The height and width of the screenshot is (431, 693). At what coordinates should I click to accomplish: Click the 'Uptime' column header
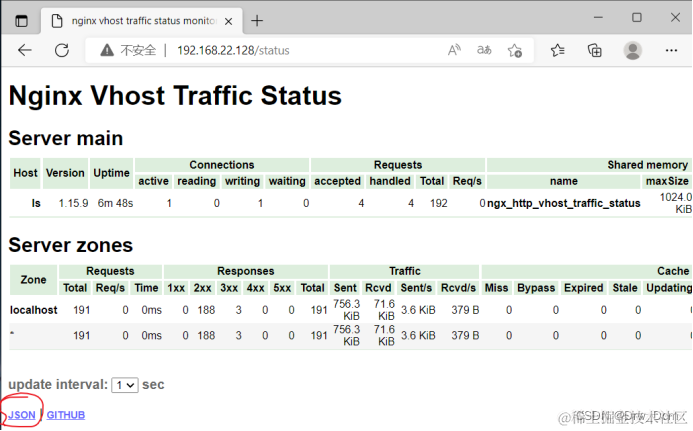click(111, 173)
